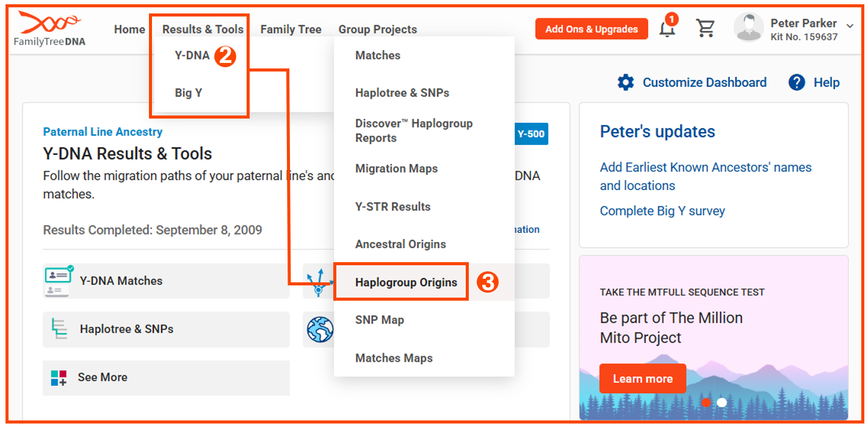Screen dimensions: 868x429
Task: Click the globe icon next to SNP Map
Action: (320, 329)
